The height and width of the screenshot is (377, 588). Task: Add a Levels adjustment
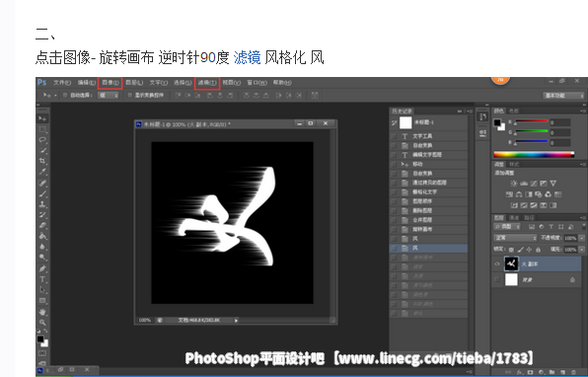tap(524, 184)
